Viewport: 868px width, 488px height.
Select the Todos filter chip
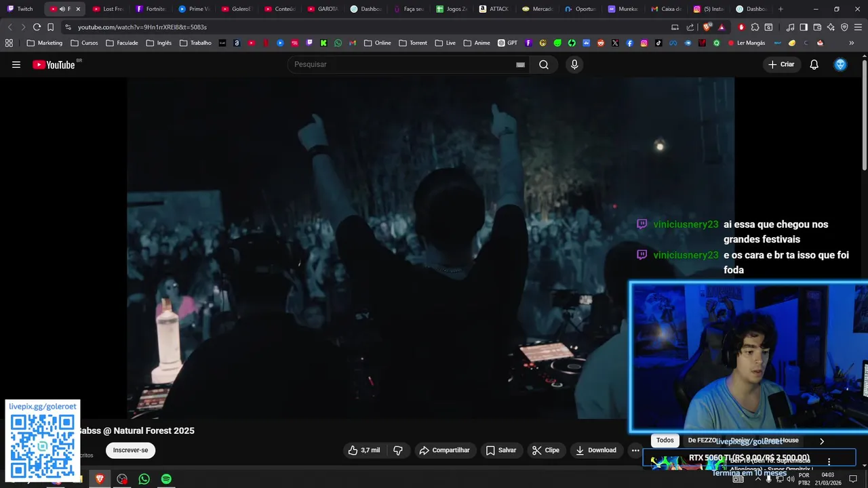[665, 441]
